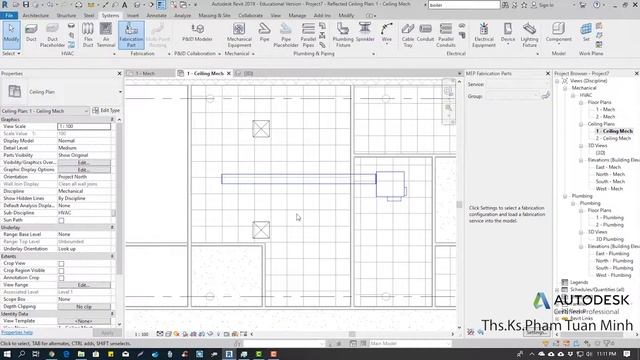Screen dimensions: 640x360
Task: Toggle the Annotation Crop checkbox
Action: pyautogui.click(x=61, y=278)
